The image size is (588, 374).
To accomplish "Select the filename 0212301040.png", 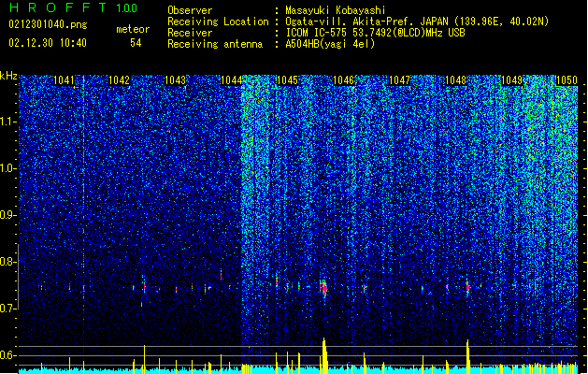I will [x=48, y=24].
